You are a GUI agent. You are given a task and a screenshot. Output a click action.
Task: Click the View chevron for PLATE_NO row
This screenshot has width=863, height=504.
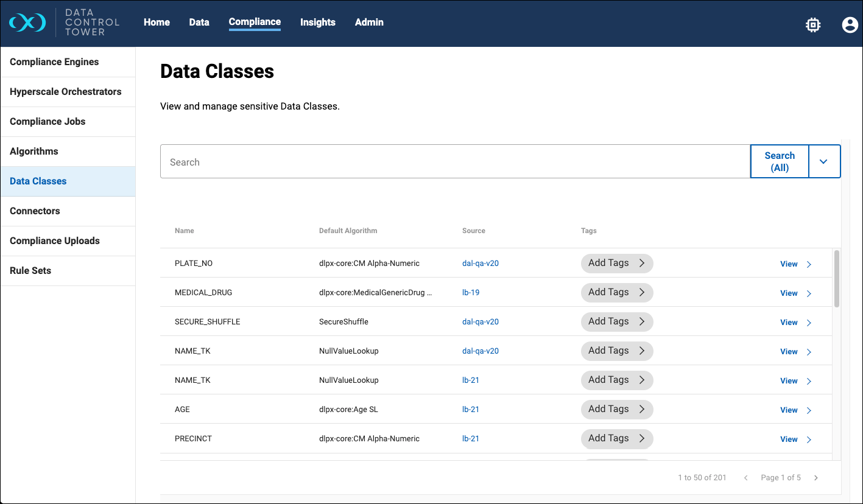tap(809, 264)
